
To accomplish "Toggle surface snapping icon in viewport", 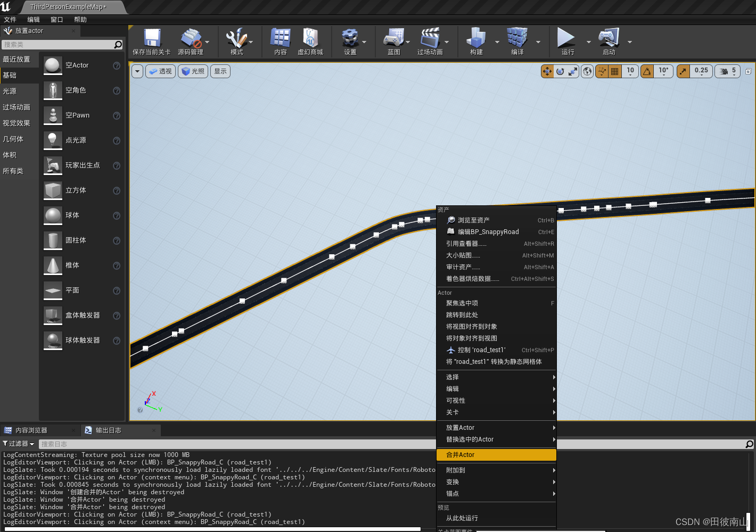I will (602, 71).
